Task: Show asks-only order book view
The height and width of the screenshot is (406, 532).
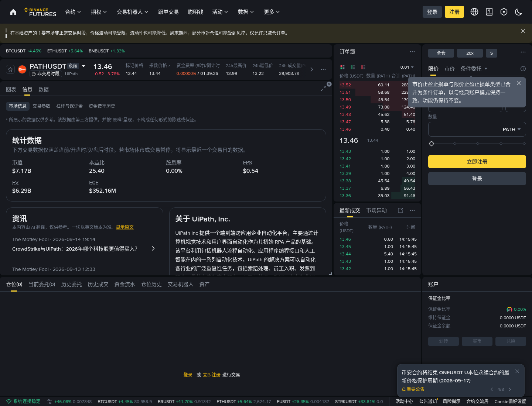Action: (x=363, y=67)
